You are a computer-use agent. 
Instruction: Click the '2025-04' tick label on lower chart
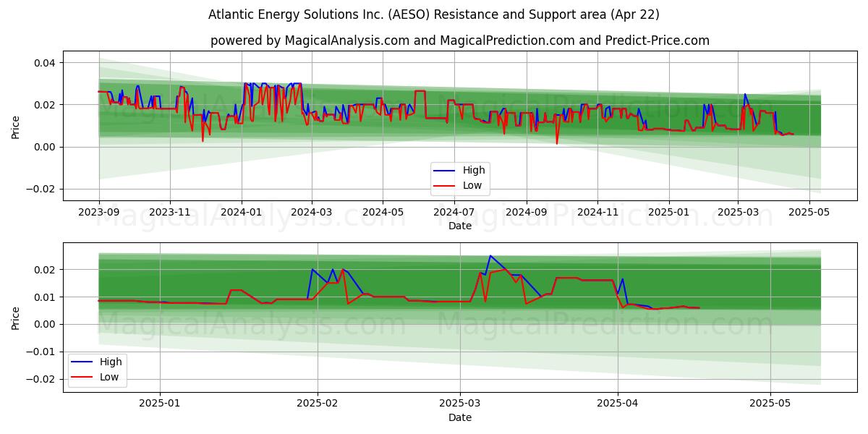click(618, 404)
